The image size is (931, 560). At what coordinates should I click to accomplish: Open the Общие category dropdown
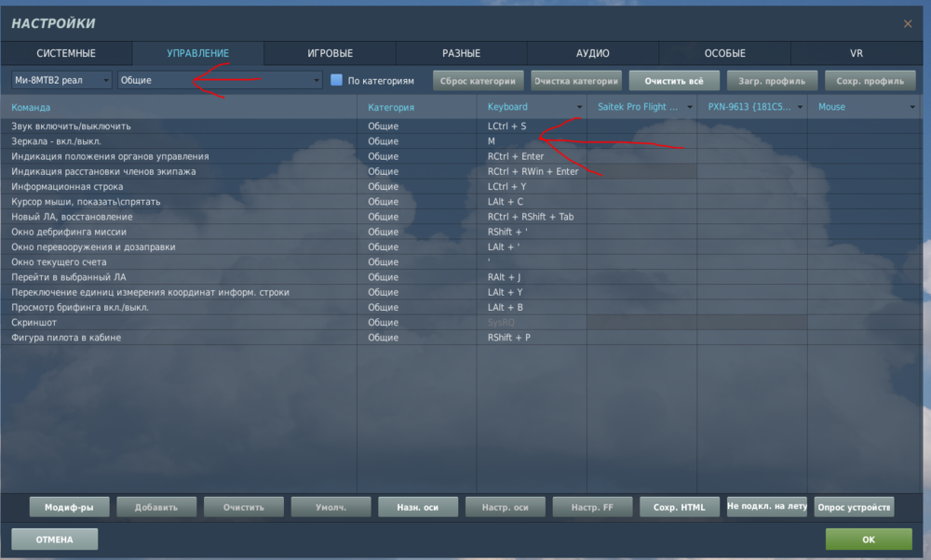220,80
